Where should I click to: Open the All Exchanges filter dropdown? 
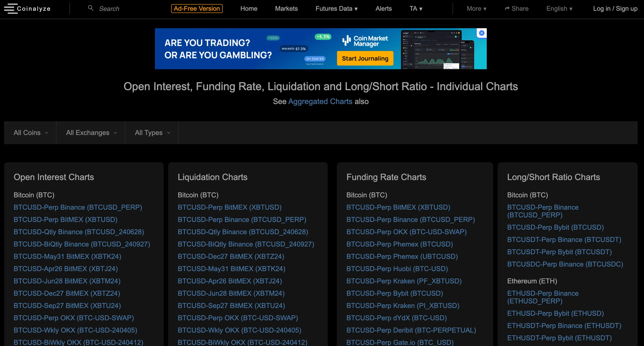coord(91,133)
